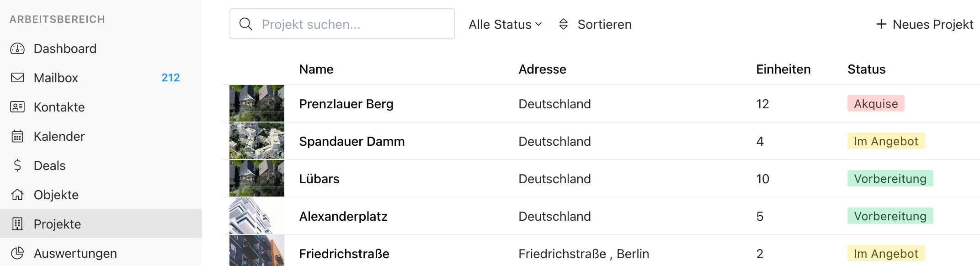Screen dimensions: 980x266
Task: Go to the Deals section
Action: (50, 165)
